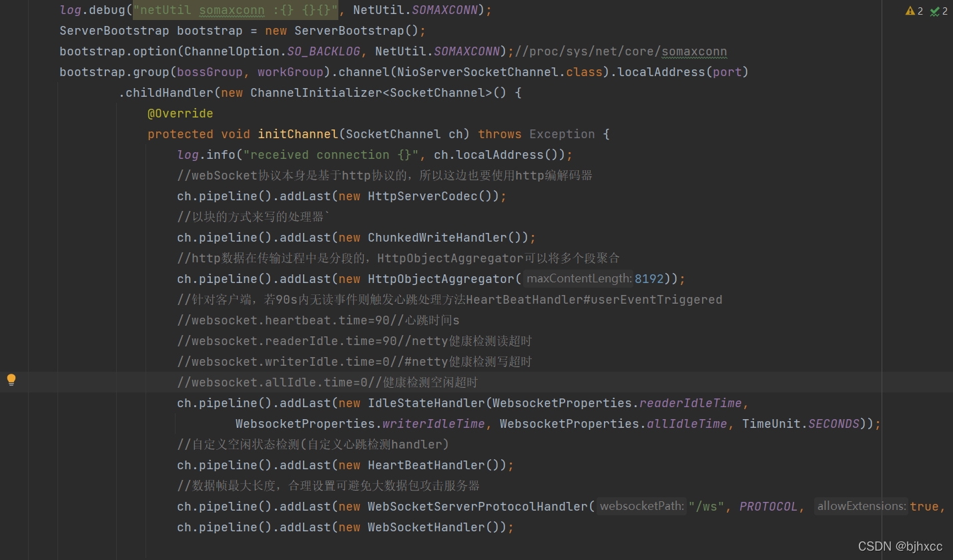Viewport: 953px width, 560px height.
Task: Click the comment //自定义空闲状态检测
Action: coord(313,444)
